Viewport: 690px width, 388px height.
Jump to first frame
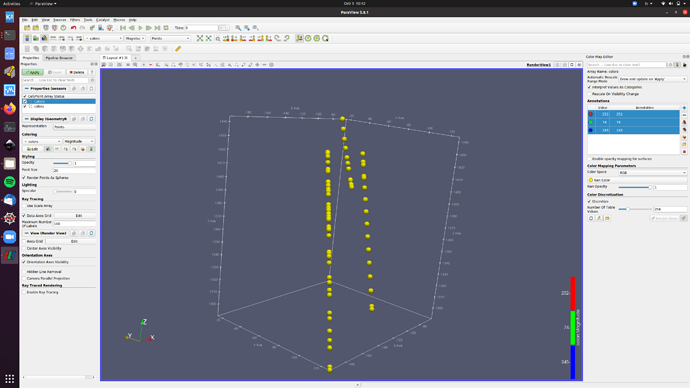pyautogui.click(x=123, y=28)
